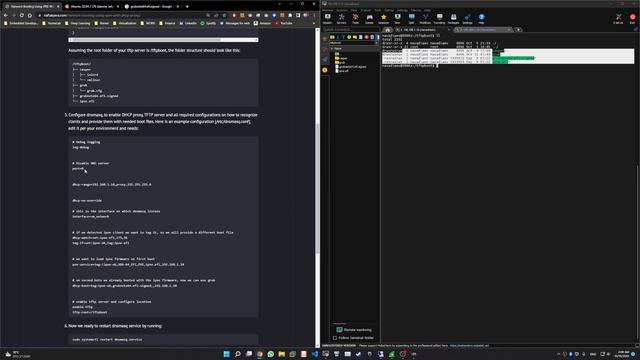The height and width of the screenshot is (360, 640).
Task: Click the Sessions side tab icon in MobaXterm
Action: click(325, 39)
